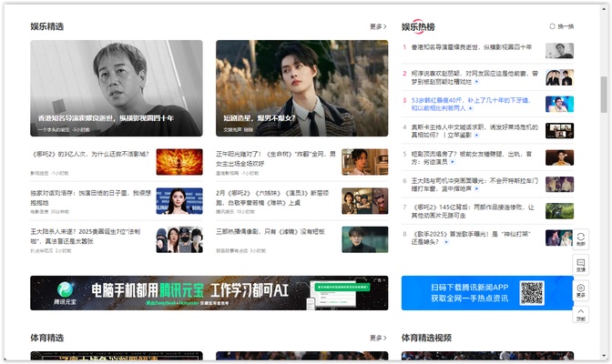The width and height of the screenshot is (612, 364).
Task: Open the 反馈 feedback chat-bubble icon
Action: (x=580, y=265)
